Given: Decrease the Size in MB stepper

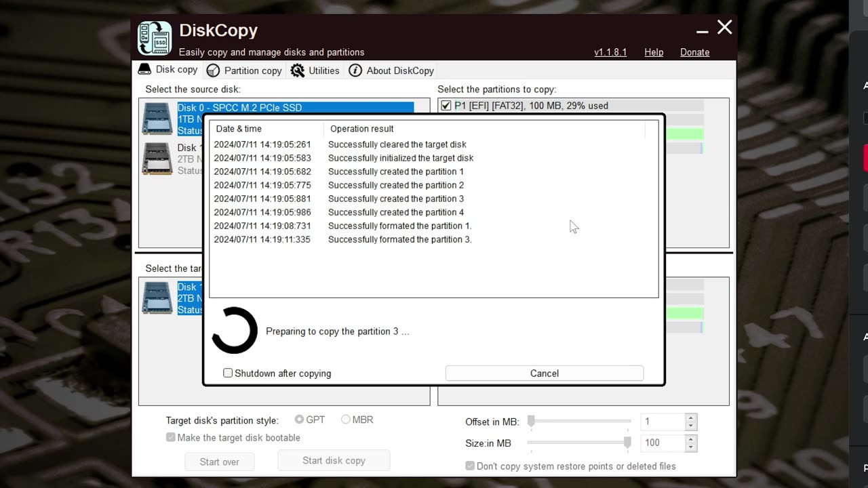Looking at the screenshot, I should pyautogui.click(x=691, y=448).
